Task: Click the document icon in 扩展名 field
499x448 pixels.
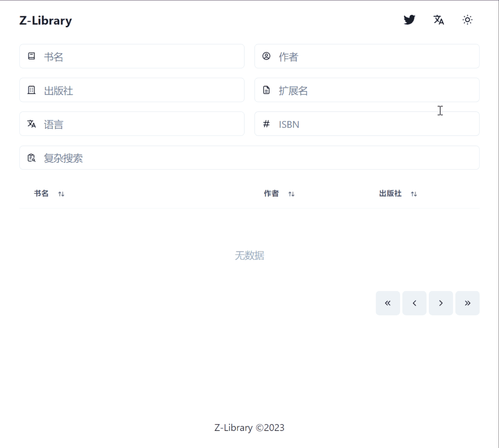Action: 267,90
